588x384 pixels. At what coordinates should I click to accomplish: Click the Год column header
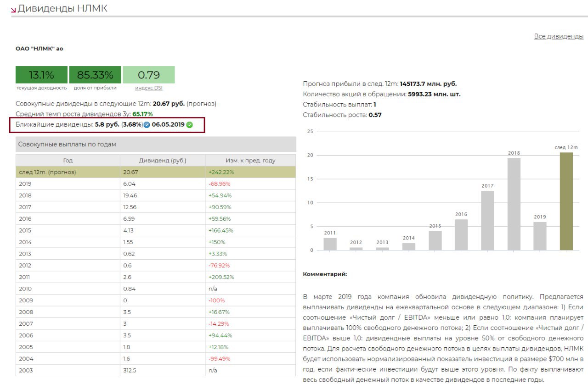(68, 161)
